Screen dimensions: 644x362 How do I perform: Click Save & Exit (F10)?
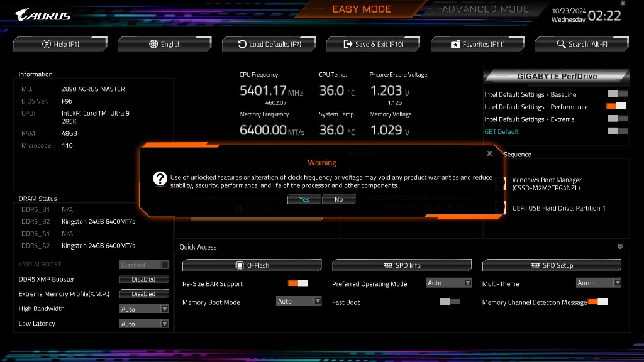tap(373, 44)
